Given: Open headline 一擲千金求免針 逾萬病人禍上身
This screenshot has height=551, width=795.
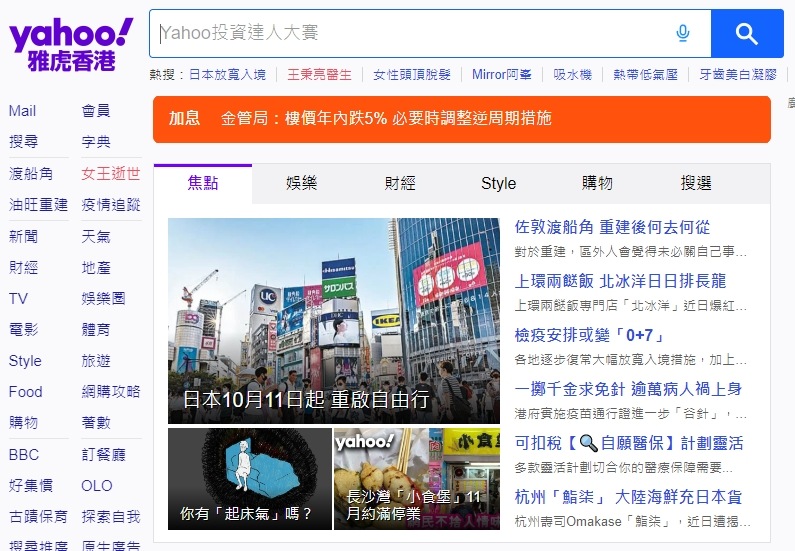Looking at the screenshot, I should point(628,389).
